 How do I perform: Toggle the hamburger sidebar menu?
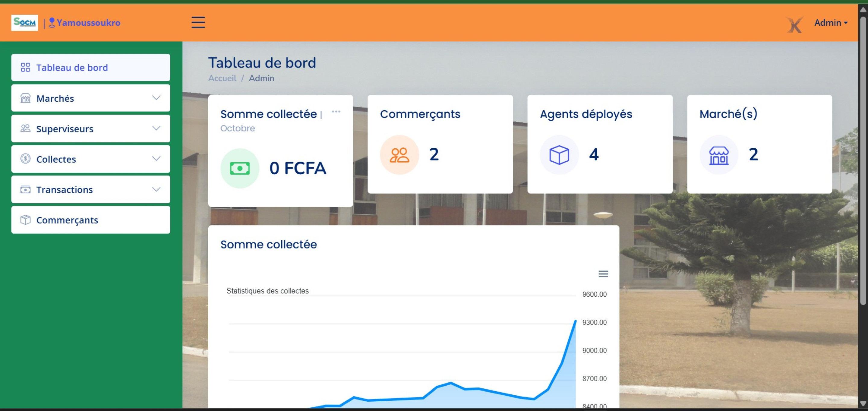[198, 23]
